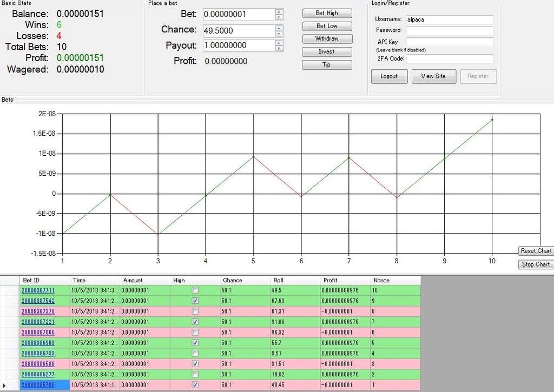
Task: Decrease the Payout value with down arrow
Action: [x=279, y=48]
